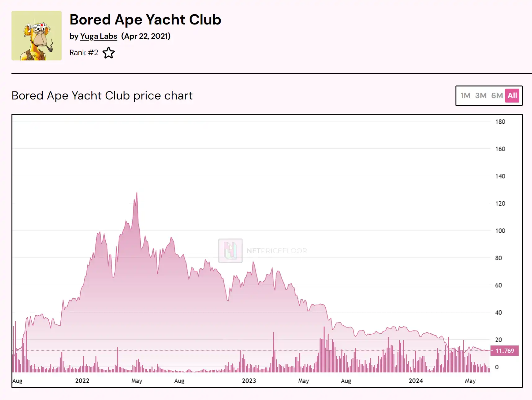The image size is (532, 400).
Task: Open the Bored Ape avatar thumbnail
Action: (37, 36)
